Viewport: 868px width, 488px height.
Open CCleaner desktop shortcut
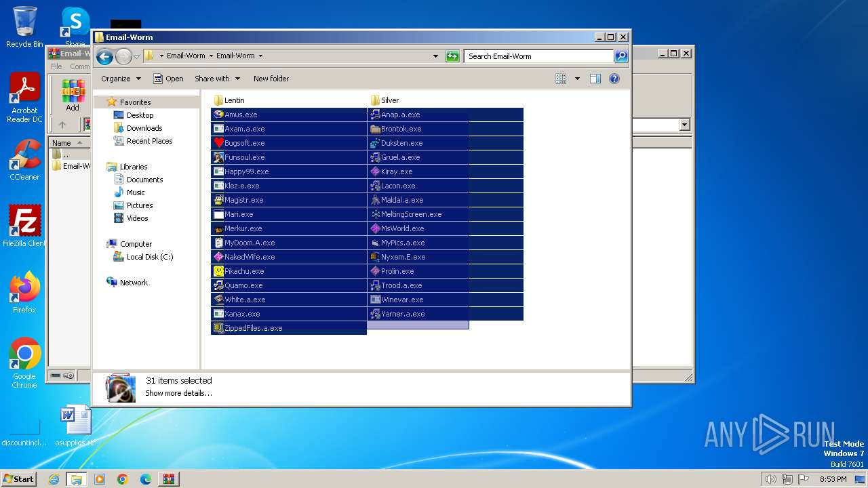point(24,160)
